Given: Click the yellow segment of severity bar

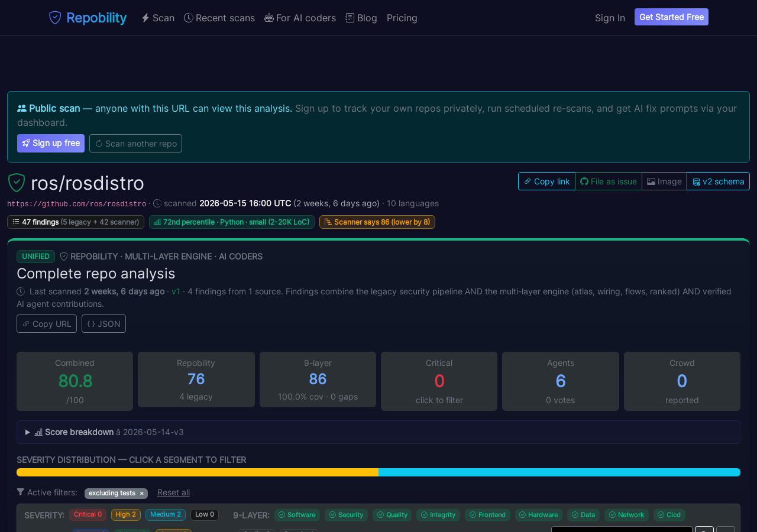Looking at the screenshot, I should point(198,472).
